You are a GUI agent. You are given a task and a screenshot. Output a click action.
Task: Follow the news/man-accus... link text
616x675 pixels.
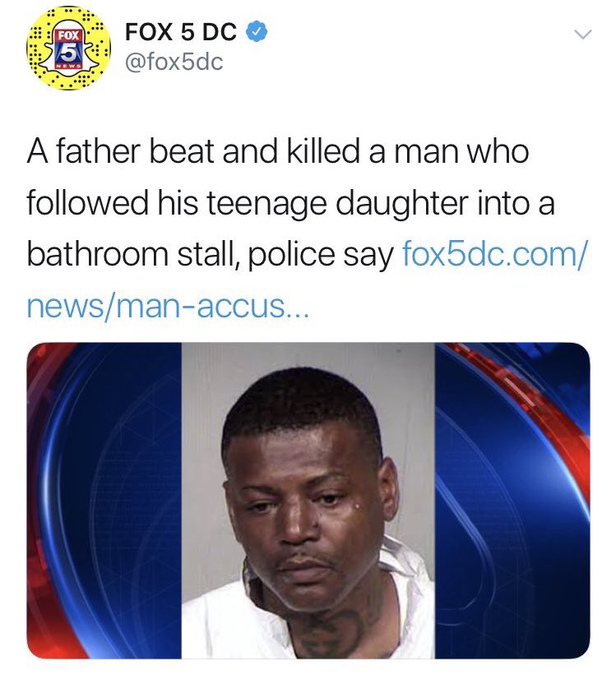click(x=168, y=305)
